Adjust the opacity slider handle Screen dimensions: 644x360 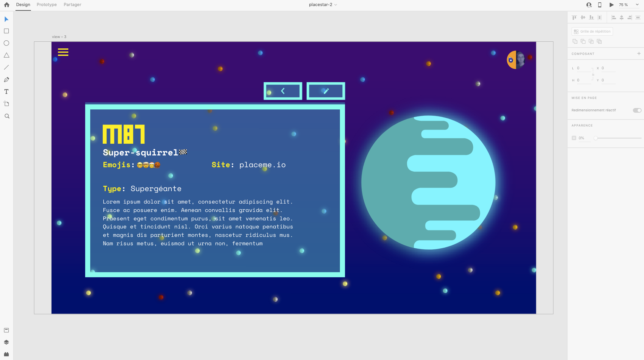[596, 138]
